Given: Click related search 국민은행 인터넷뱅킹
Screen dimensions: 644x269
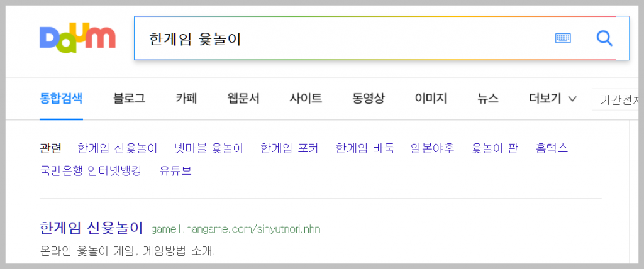Looking at the screenshot, I should pyautogui.click(x=91, y=171).
